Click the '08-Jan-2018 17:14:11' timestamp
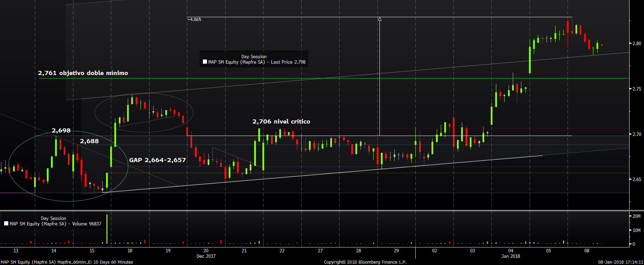644x265 pixels. [x=621, y=262]
